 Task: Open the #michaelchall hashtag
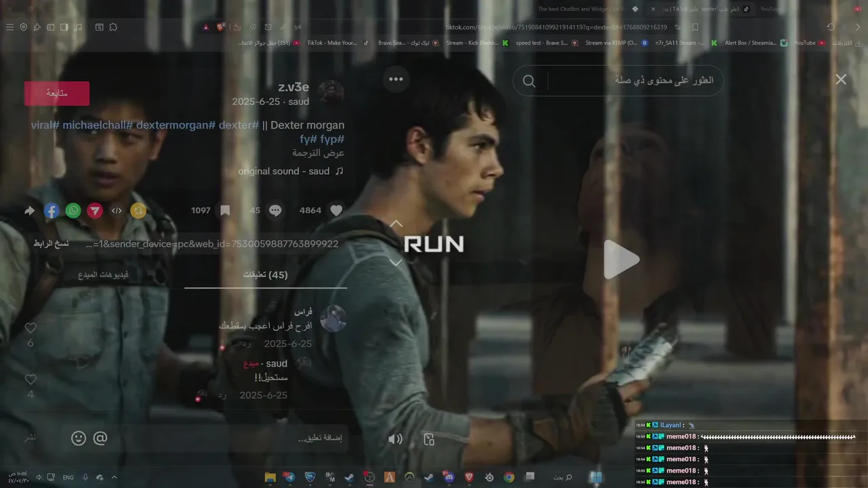(98, 125)
